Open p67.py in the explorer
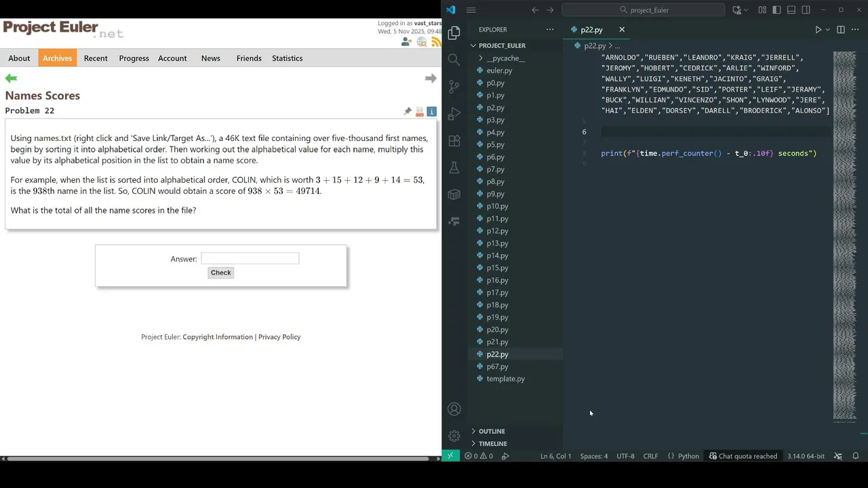 [497, 367]
